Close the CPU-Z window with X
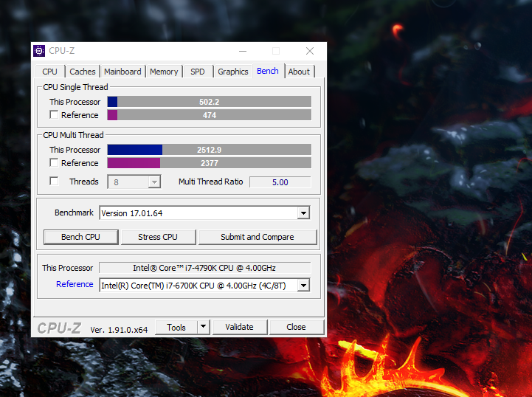This screenshot has width=532, height=397. click(x=310, y=51)
